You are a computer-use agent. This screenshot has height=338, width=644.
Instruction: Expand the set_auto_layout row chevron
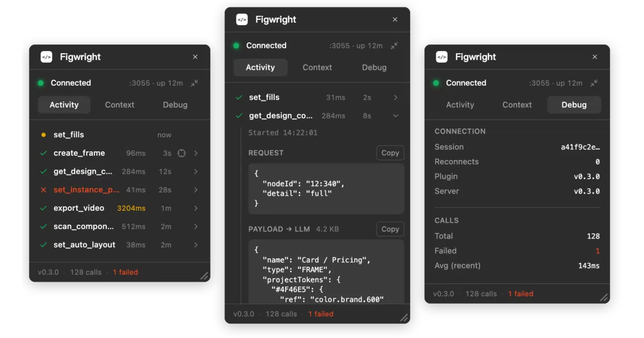196,245
